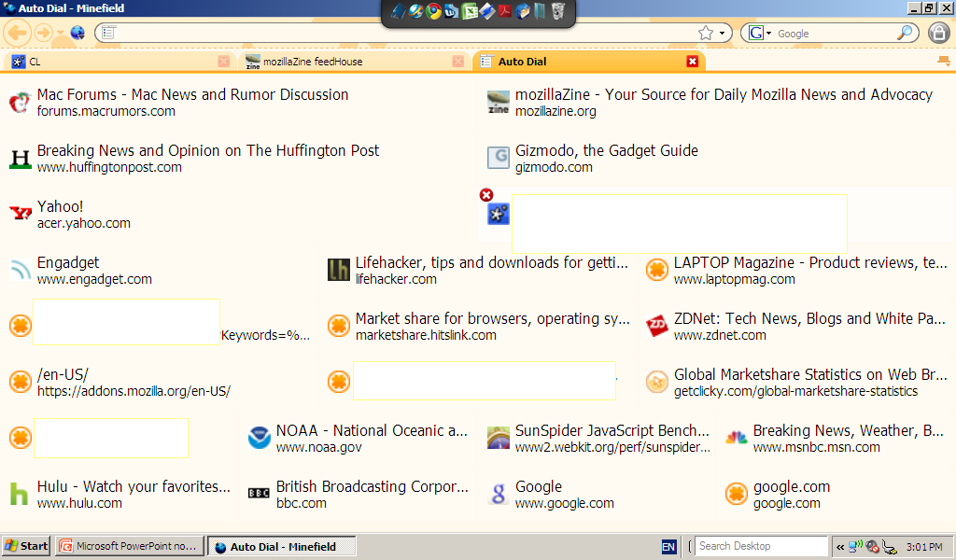Viewport: 956px width, 560px height.
Task: Click the 3:01 PM clock
Action: (924, 547)
